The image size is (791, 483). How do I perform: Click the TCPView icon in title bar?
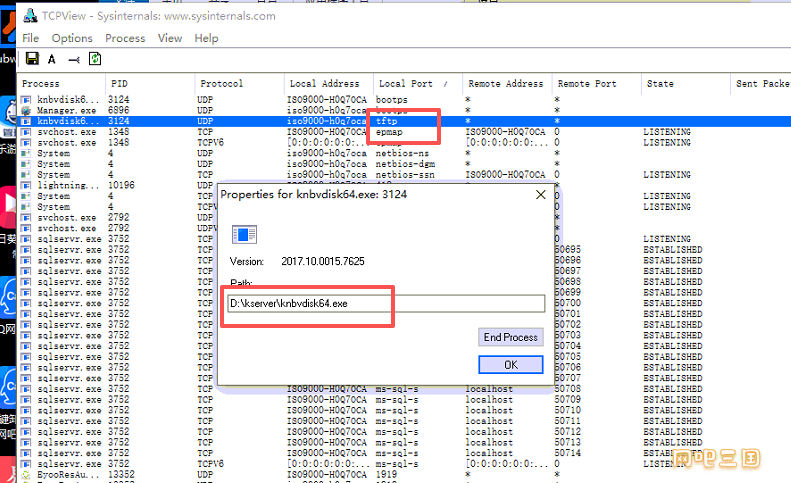[30, 16]
